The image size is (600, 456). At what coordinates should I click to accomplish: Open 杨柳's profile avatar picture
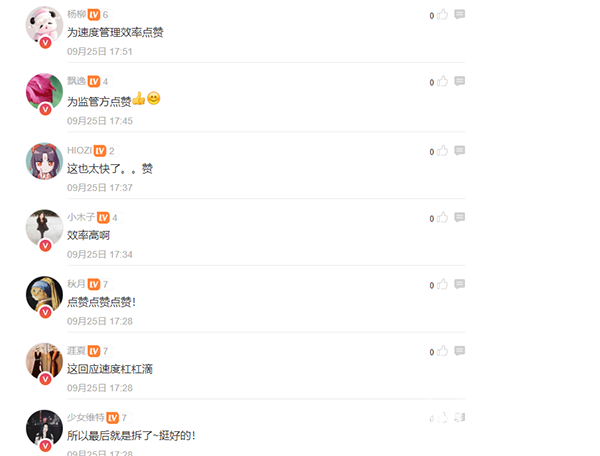(x=44, y=25)
